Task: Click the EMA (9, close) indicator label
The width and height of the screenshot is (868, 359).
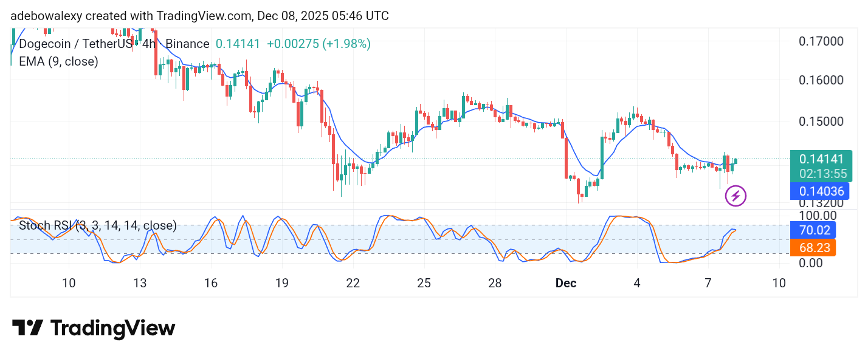Action: click(x=58, y=61)
